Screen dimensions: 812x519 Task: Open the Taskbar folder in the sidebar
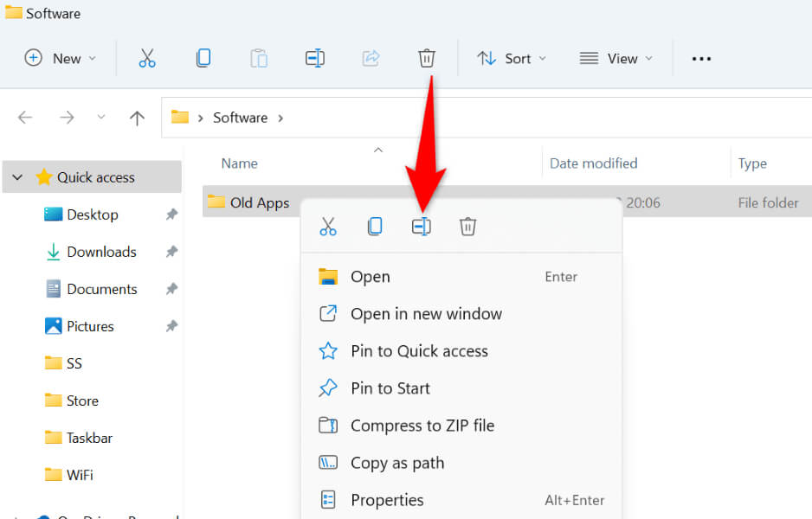[79, 437]
